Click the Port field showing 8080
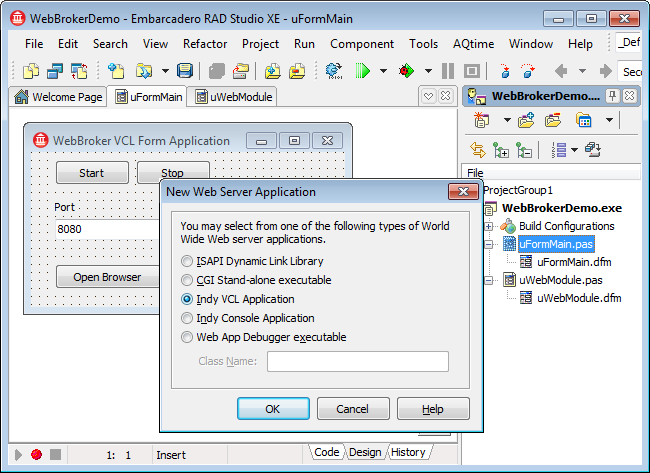Screen dimensions: 650x473 pyautogui.click(x=108, y=229)
